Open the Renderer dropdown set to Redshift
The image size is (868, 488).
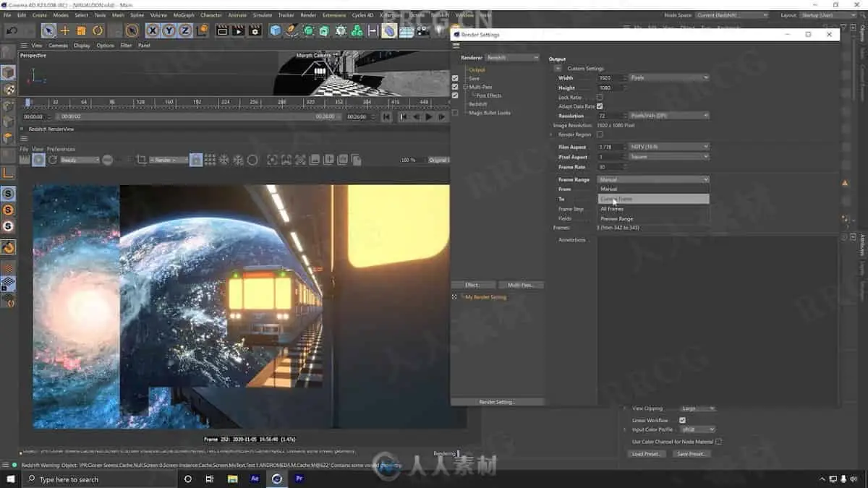(512, 58)
